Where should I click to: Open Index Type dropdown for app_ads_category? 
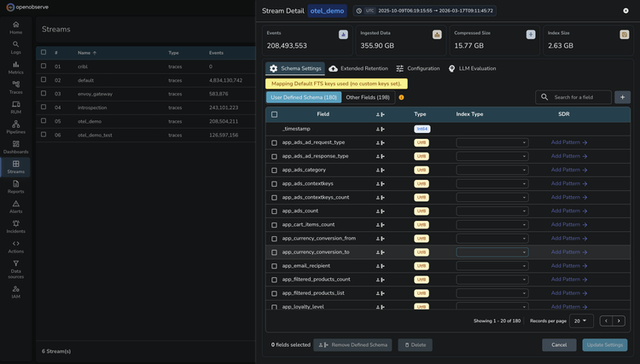[492, 170]
